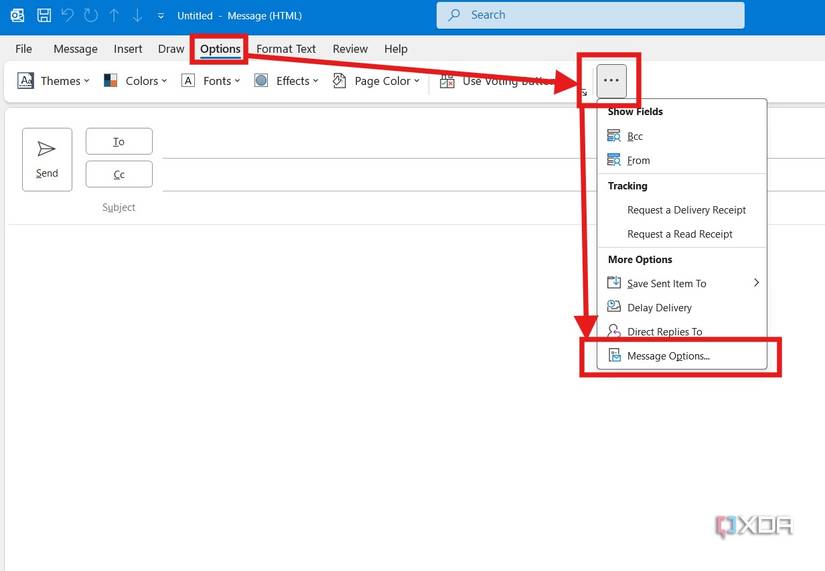Choose Direct Replies To option

click(682, 332)
